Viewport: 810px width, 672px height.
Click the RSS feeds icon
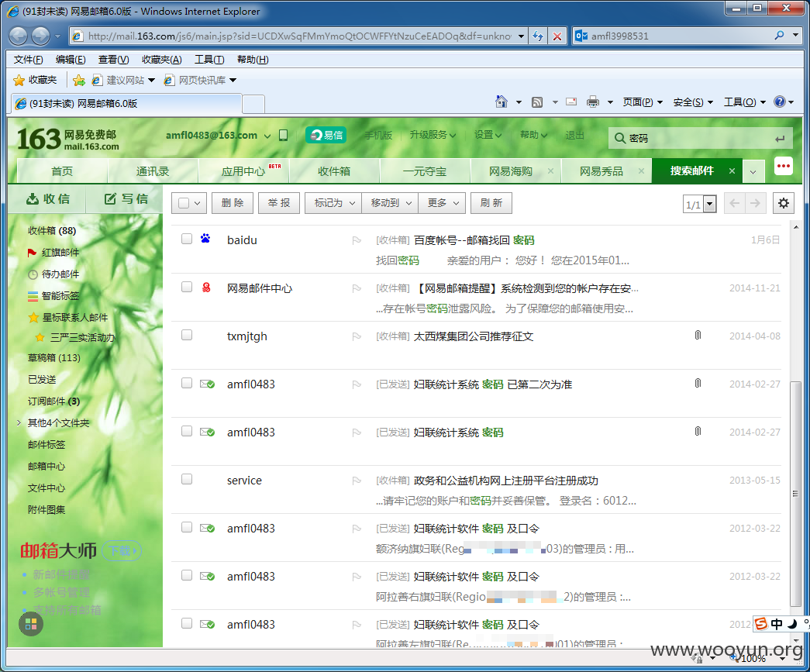tap(537, 102)
